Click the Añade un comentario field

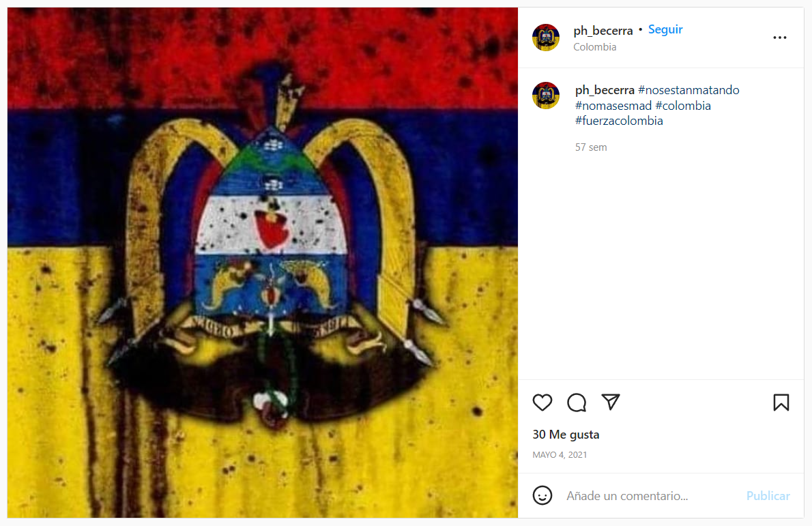[650, 496]
